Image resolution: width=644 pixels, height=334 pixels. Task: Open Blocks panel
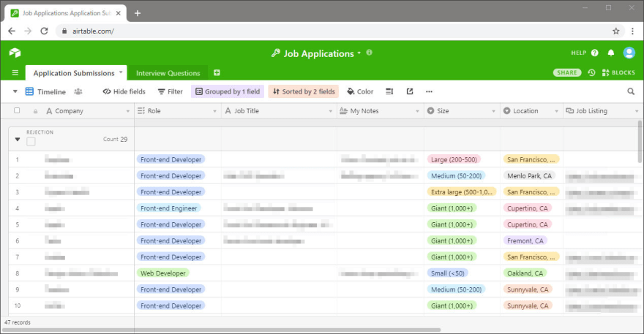618,72
